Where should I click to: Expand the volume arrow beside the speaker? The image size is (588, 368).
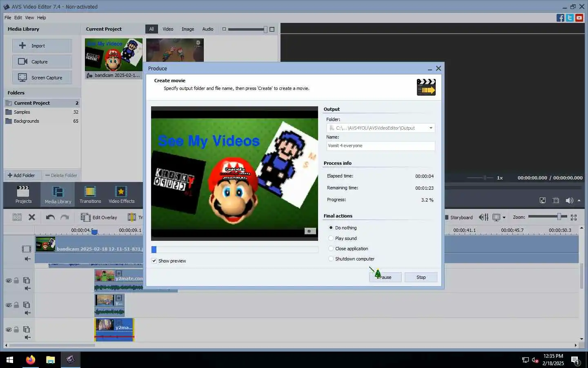[x=579, y=200]
